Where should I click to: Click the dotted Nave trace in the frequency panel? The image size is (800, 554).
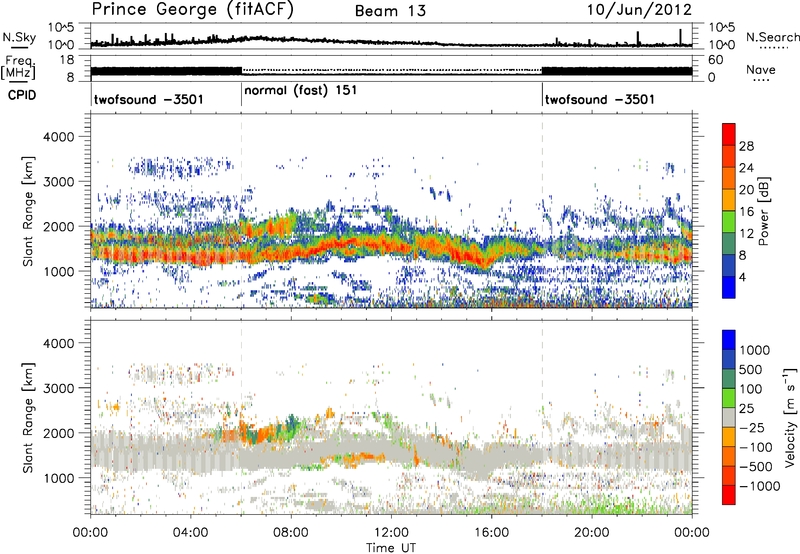point(391,69)
